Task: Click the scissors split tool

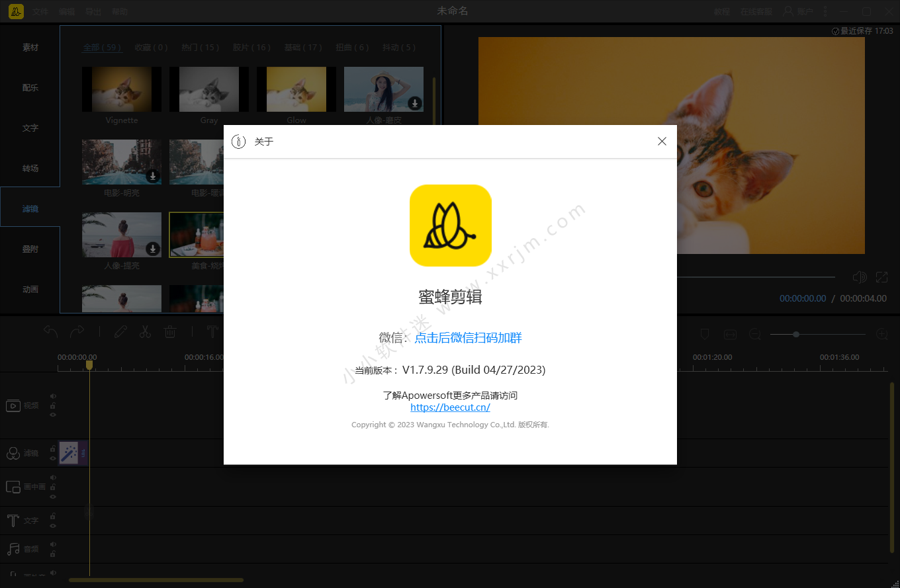Action: [x=146, y=331]
